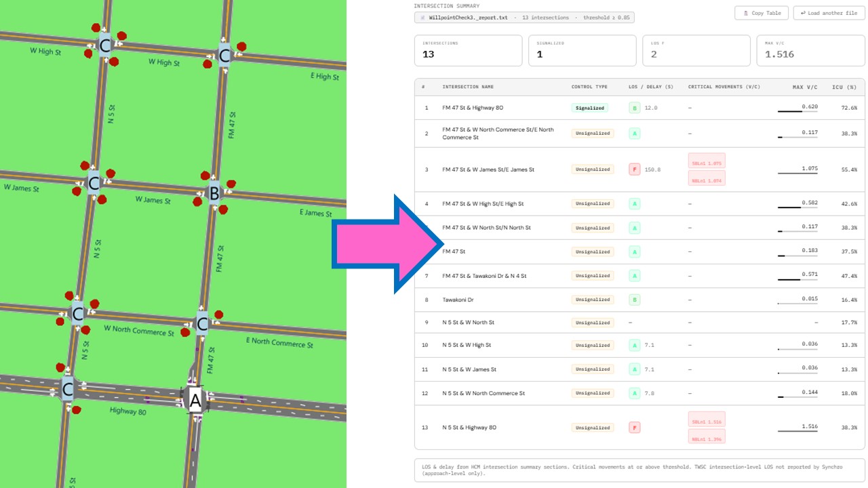
Task: Click the LOS A intersection node on Highway 80
Action: click(x=195, y=401)
